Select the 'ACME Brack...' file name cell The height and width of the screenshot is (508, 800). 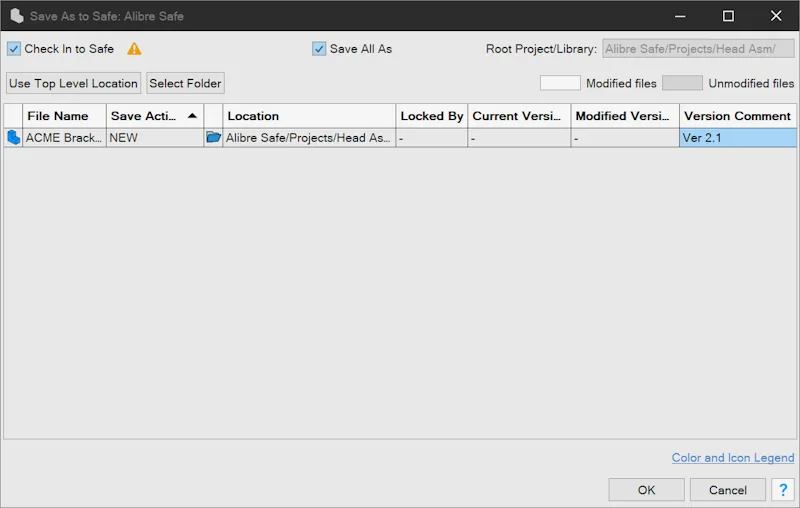64,138
